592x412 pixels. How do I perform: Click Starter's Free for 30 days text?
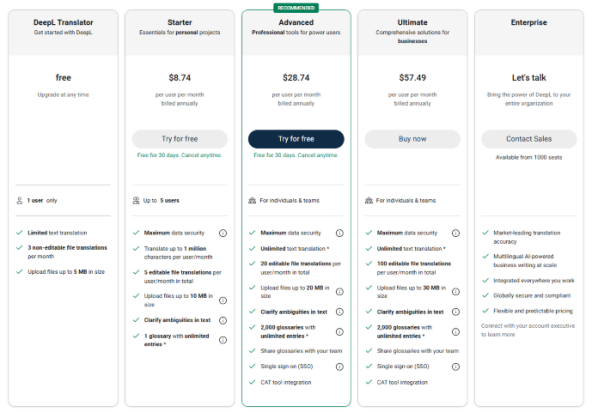coord(180,155)
